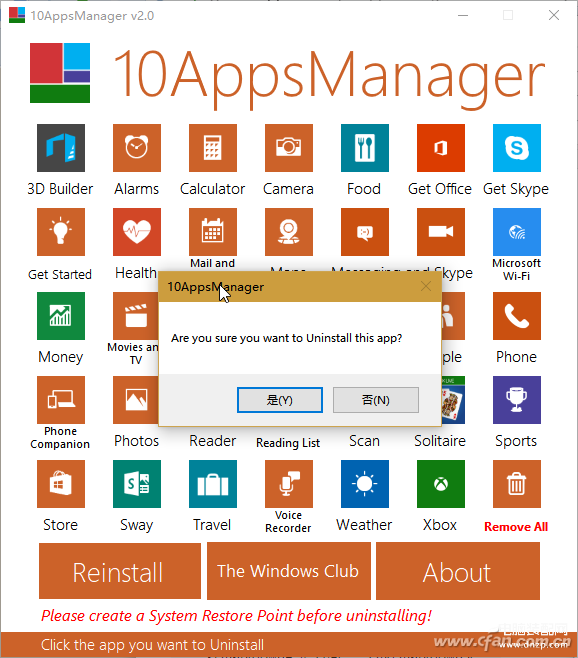This screenshot has width=578, height=658.
Task: Click the 10AppsManager logo image
Action: 60,73
